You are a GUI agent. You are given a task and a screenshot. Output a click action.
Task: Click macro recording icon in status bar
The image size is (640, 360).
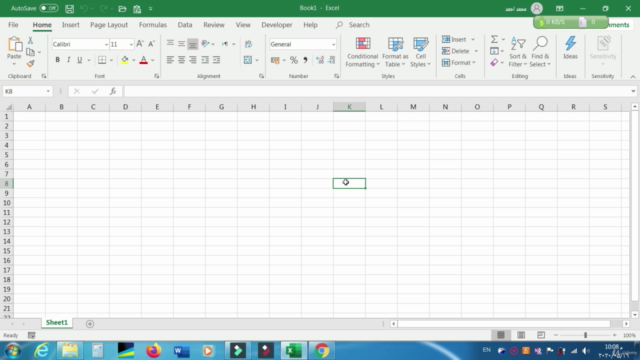[x=31, y=336]
